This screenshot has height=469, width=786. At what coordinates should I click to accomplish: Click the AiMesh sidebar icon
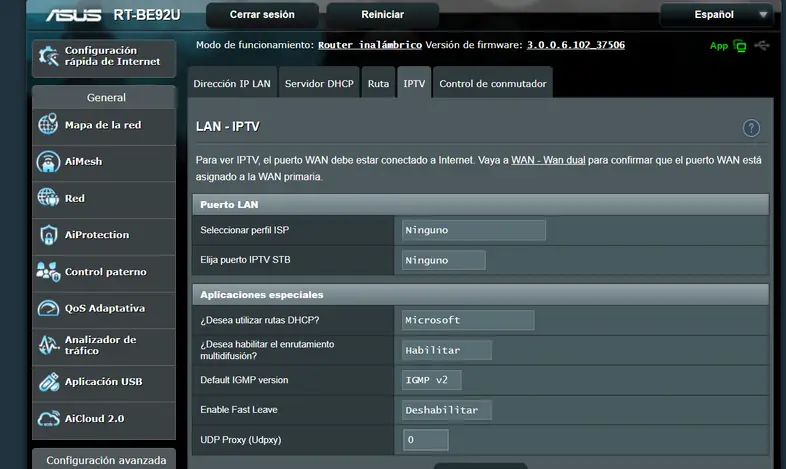pyautogui.click(x=48, y=161)
